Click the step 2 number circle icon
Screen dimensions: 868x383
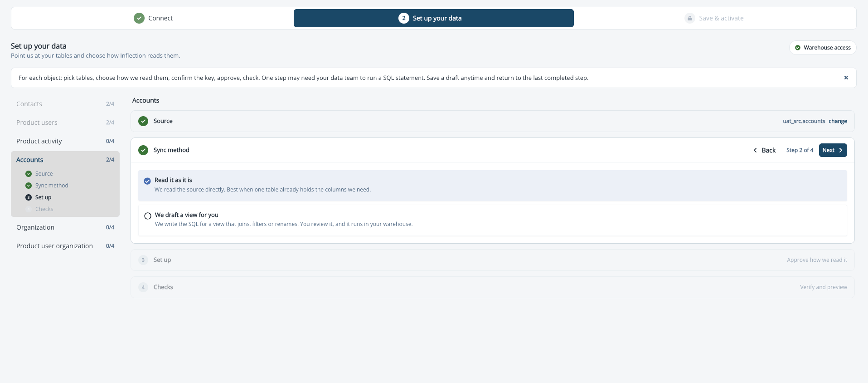(403, 18)
